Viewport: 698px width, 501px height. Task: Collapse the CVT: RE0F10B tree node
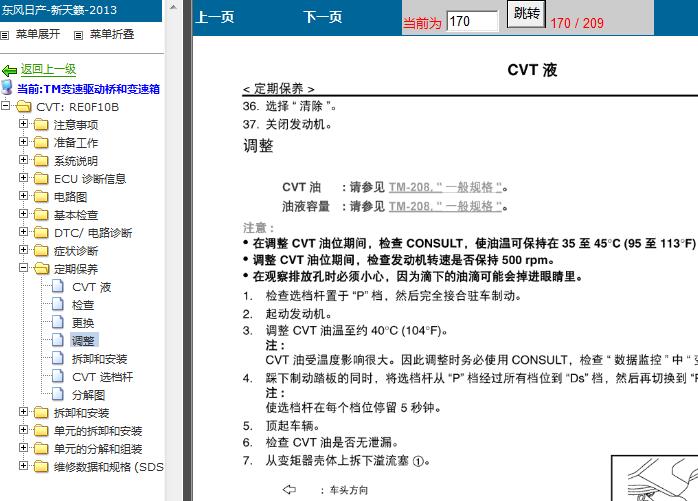[x=6, y=106]
